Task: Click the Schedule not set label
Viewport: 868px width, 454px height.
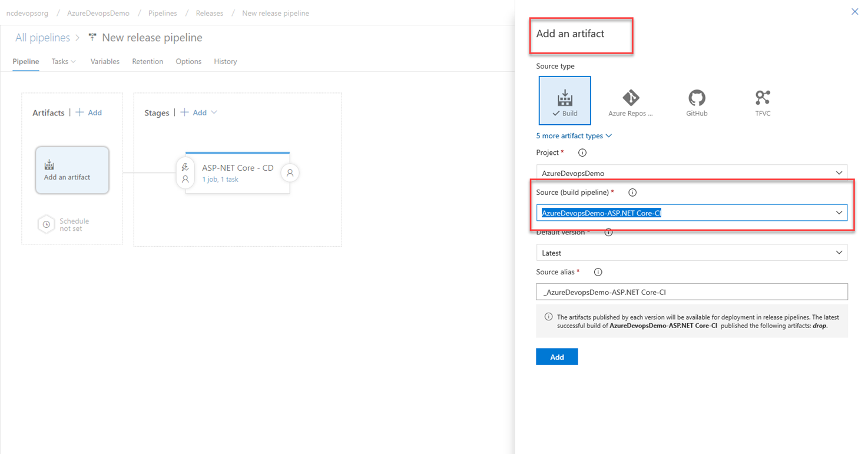Action: (74, 225)
